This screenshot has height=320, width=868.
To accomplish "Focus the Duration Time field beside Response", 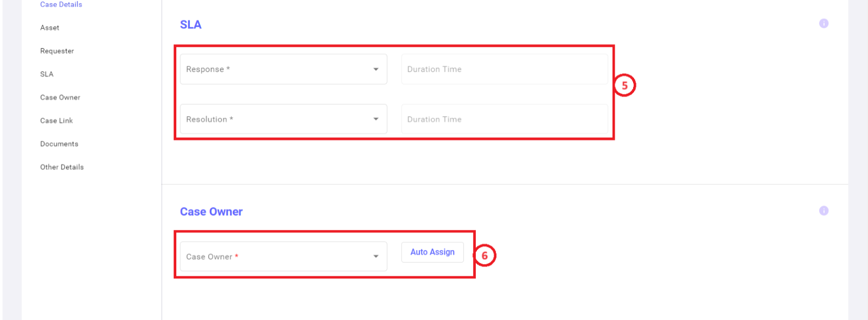I will point(505,69).
